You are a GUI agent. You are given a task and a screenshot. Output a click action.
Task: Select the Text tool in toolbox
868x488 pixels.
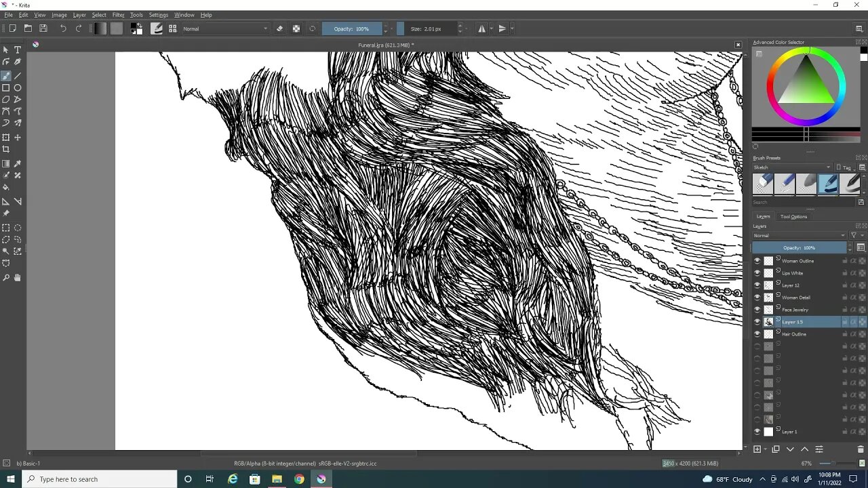(18, 49)
